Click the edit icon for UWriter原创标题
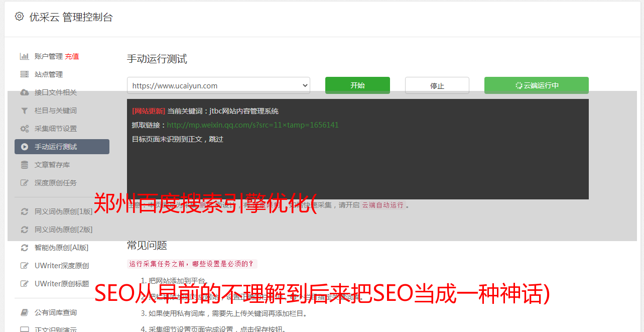The image size is (644, 332). [24, 284]
